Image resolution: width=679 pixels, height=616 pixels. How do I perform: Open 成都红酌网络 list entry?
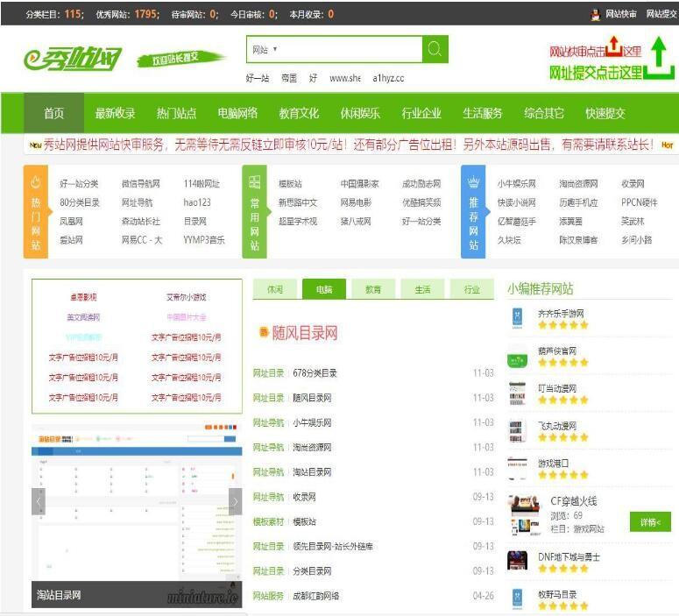point(315,596)
